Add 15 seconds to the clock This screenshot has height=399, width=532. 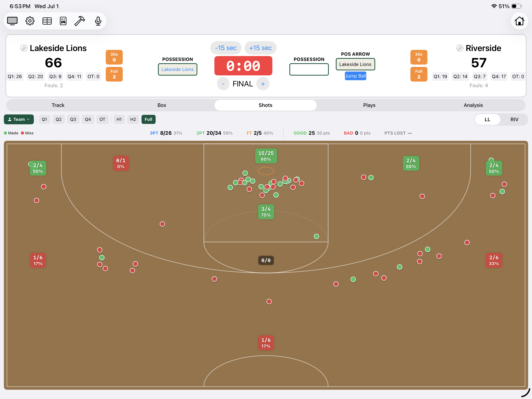(x=260, y=48)
